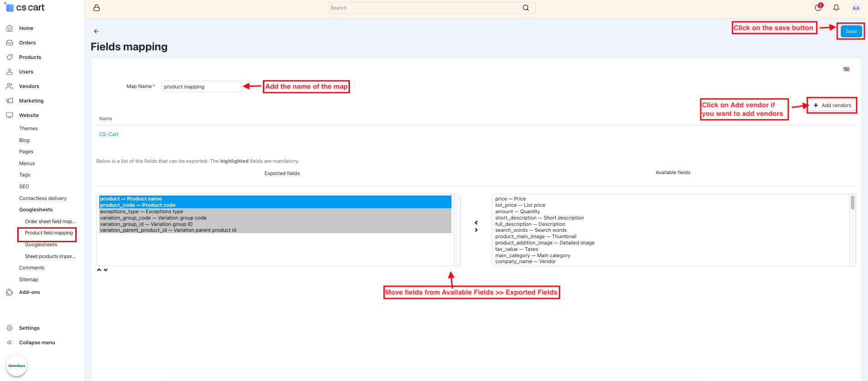
Task: Click the Users person icon
Action: 10,72
